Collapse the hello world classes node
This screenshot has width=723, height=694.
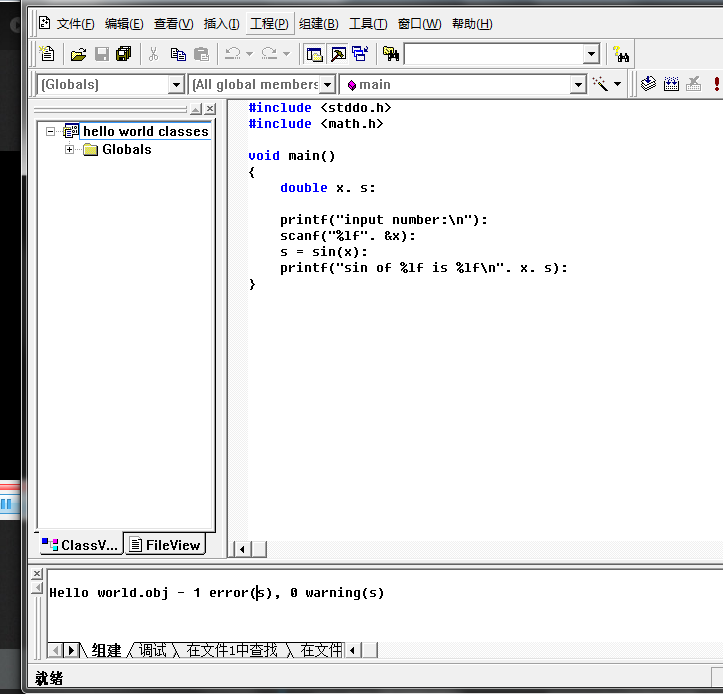(50, 131)
